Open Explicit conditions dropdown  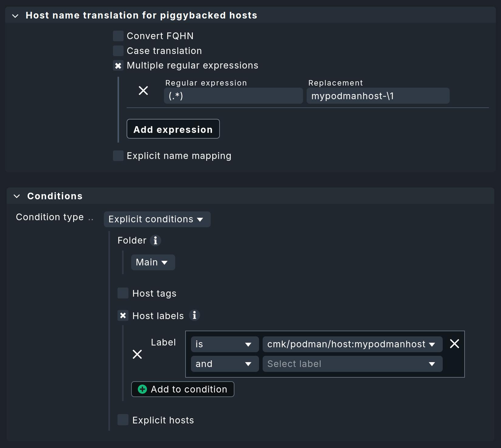tap(157, 219)
